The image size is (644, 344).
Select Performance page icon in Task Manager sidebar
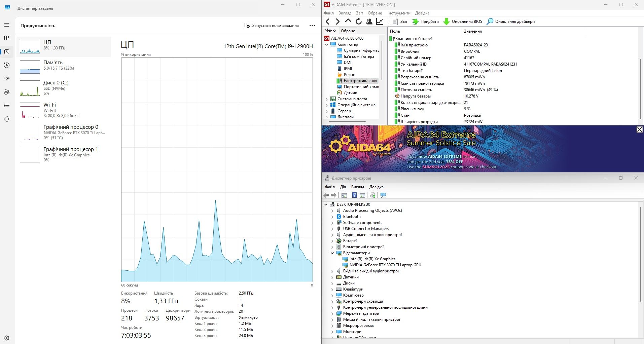point(7,52)
